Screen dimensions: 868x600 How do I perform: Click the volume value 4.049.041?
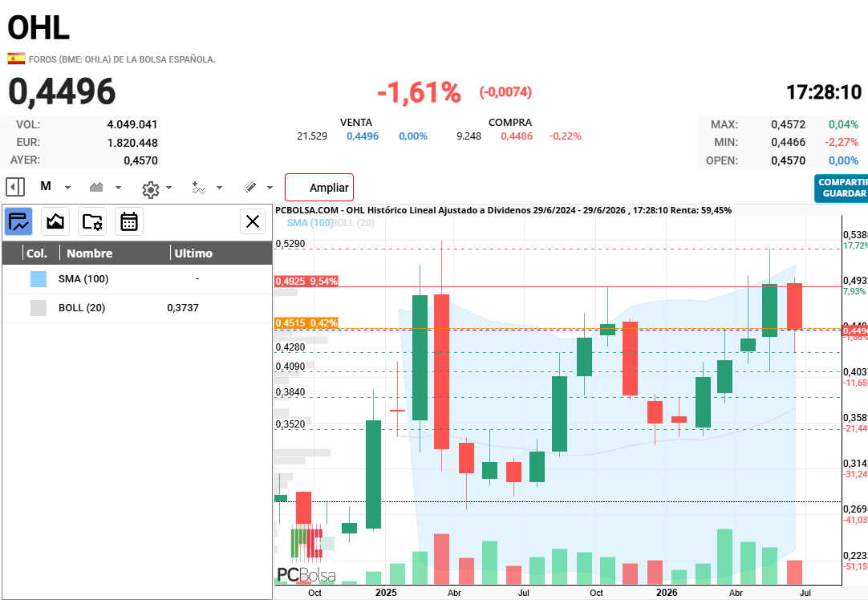132,124
